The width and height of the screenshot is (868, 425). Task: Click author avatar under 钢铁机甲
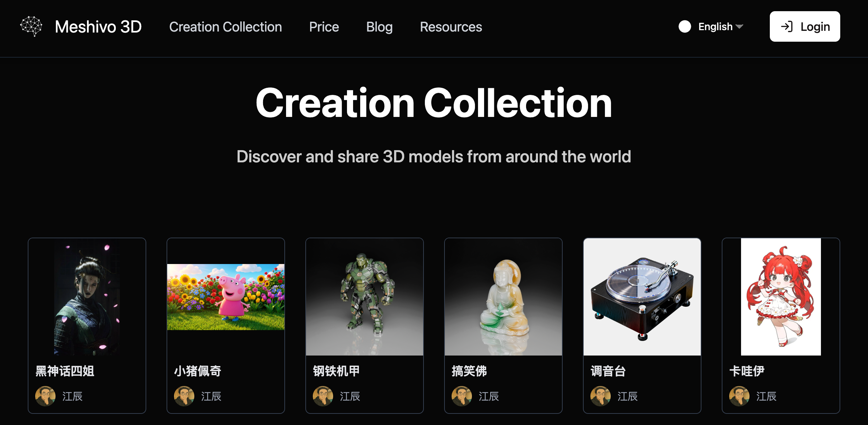point(323,396)
